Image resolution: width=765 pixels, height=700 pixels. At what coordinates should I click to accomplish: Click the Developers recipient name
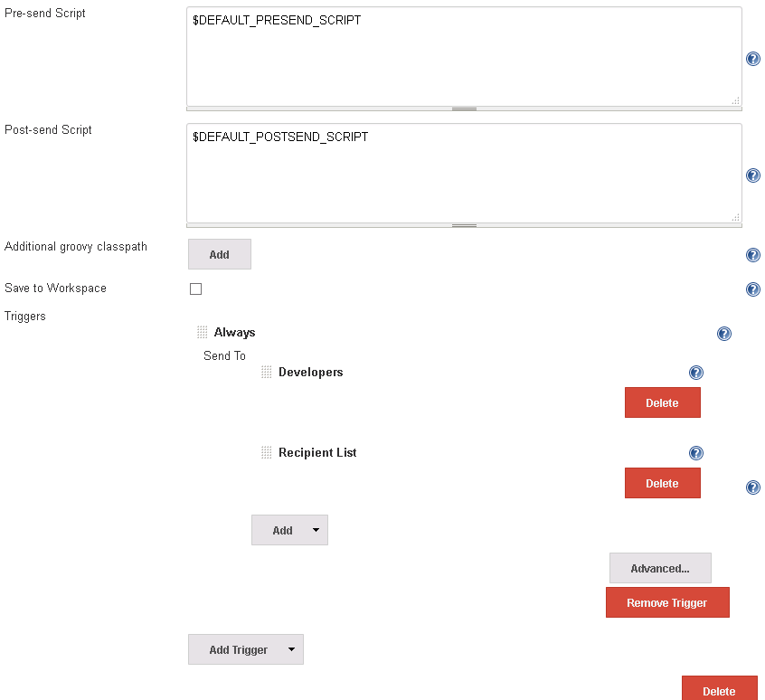(x=311, y=373)
